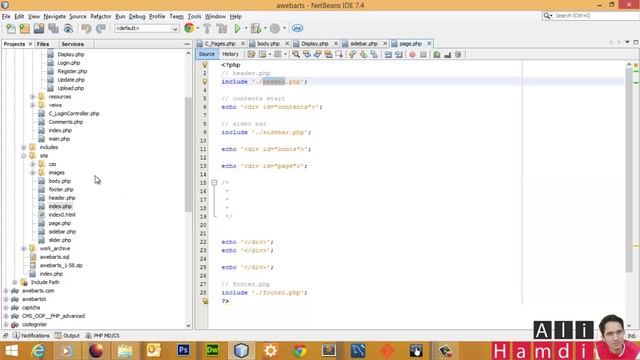This screenshot has width=640, height=360.
Task: Click the Shift Line Right icon
Action: point(399,54)
